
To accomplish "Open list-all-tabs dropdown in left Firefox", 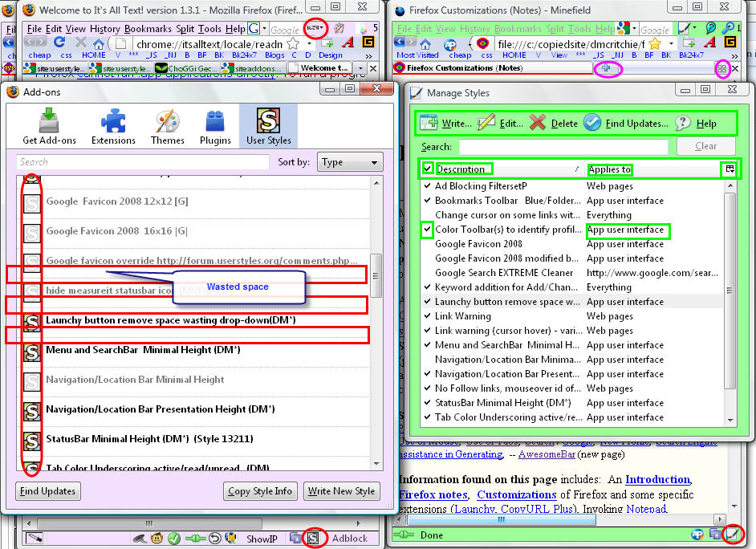I will click(x=360, y=68).
